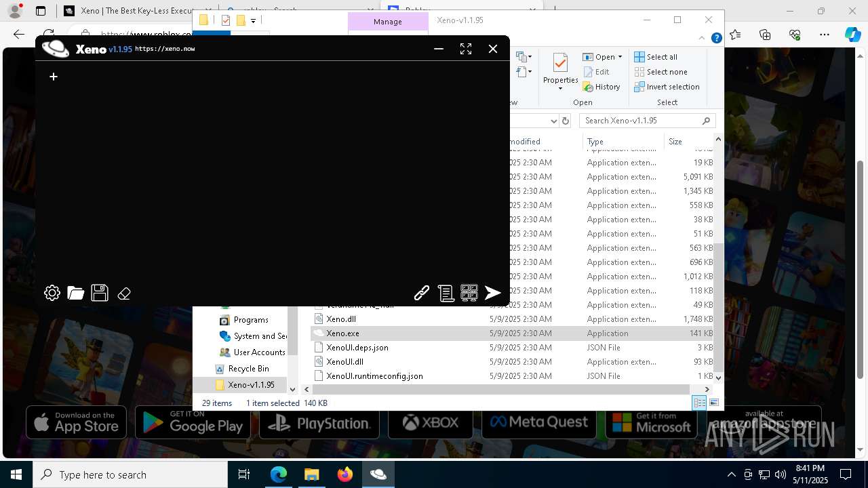Open the Open button dropdown arrow
This screenshot has height=488, width=868.
[x=620, y=57]
